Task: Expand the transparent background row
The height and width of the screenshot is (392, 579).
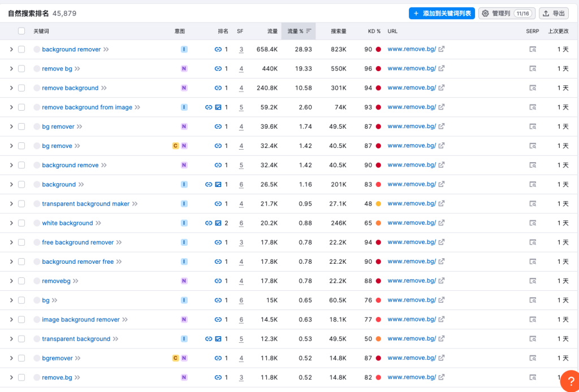Action: point(11,339)
